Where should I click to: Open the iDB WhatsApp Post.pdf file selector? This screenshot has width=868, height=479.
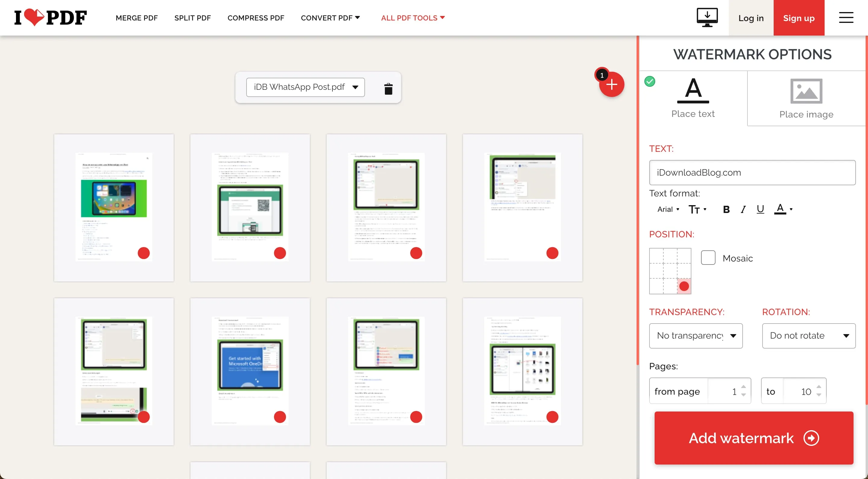[305, 87]
